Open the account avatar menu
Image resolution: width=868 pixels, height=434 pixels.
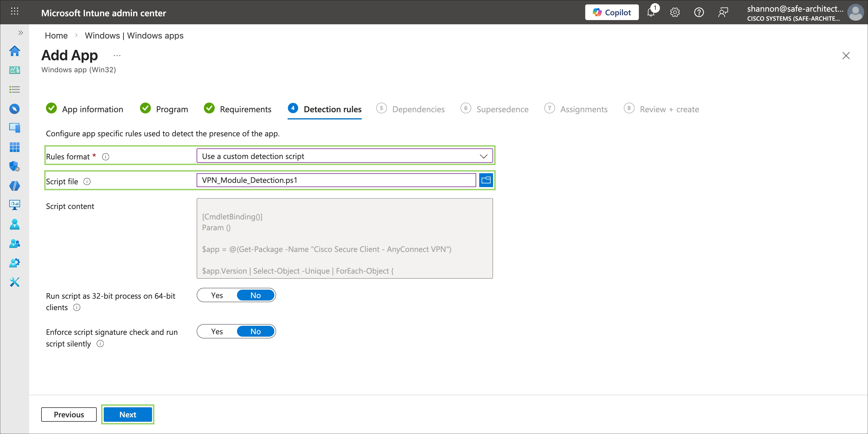coord(856,12)
